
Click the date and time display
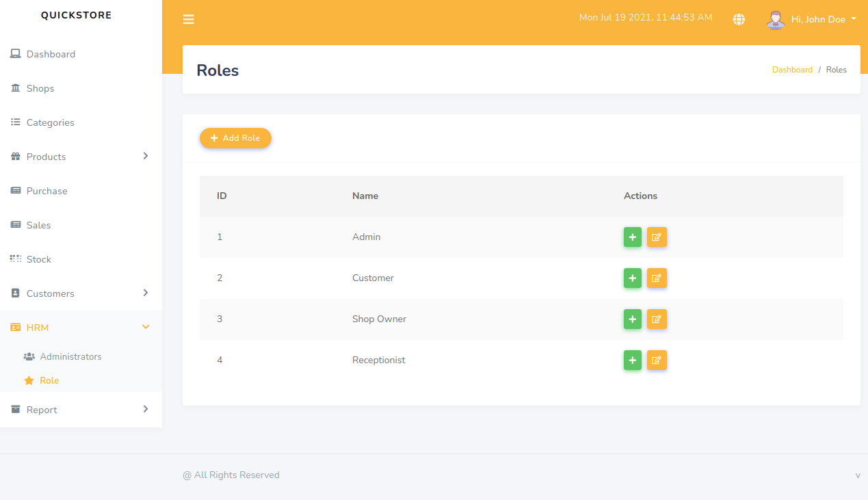646,17
